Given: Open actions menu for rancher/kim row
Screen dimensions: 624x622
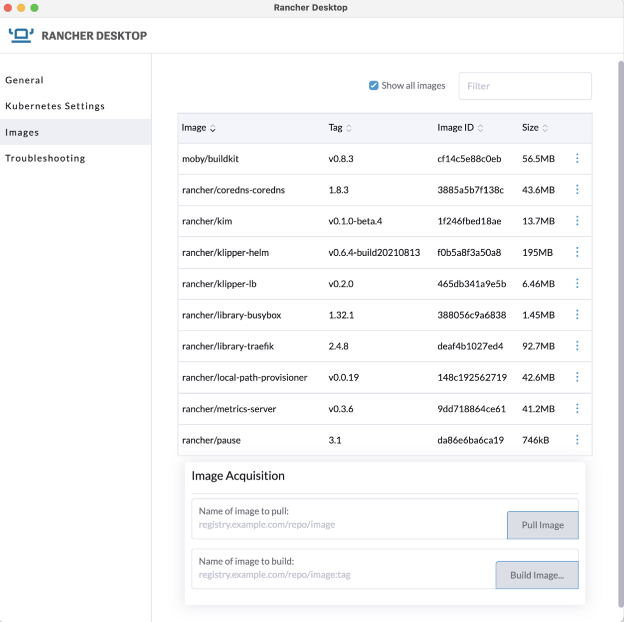Looking at the screenshot, I should pos(577,221).
